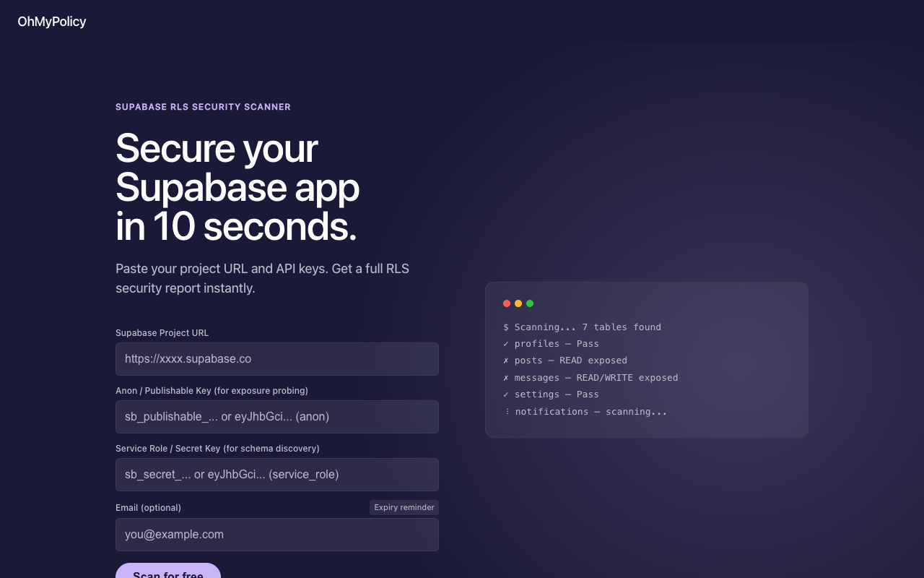Click the "notifications — scanning..." line
924x578 pixels.
tap(585, 412)
